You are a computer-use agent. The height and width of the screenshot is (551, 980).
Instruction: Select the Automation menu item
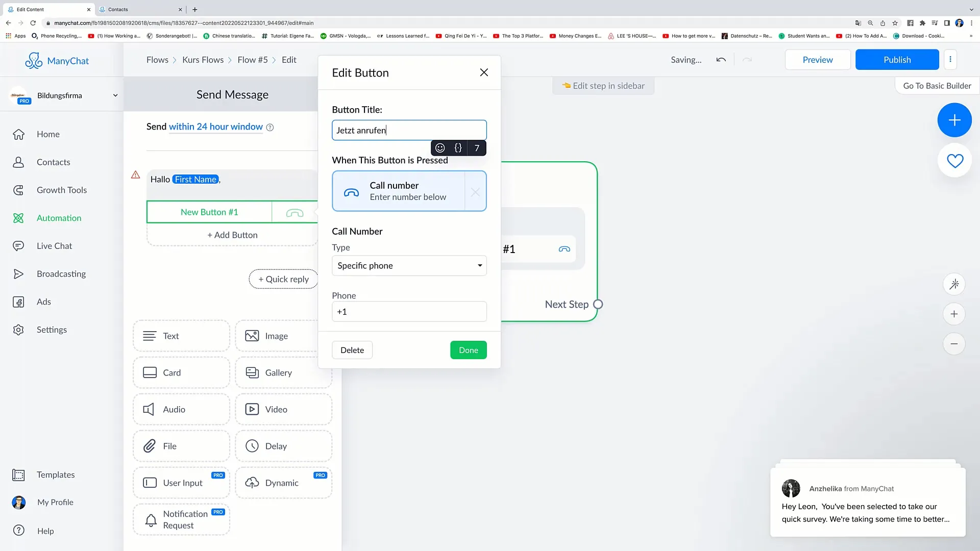(59, 217)
